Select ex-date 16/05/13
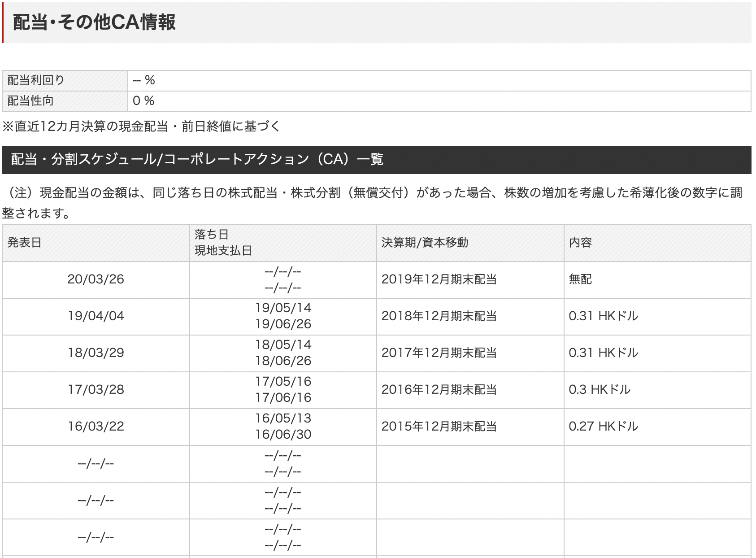The width and height of the screenshot is (756, 558). (283, 418)
